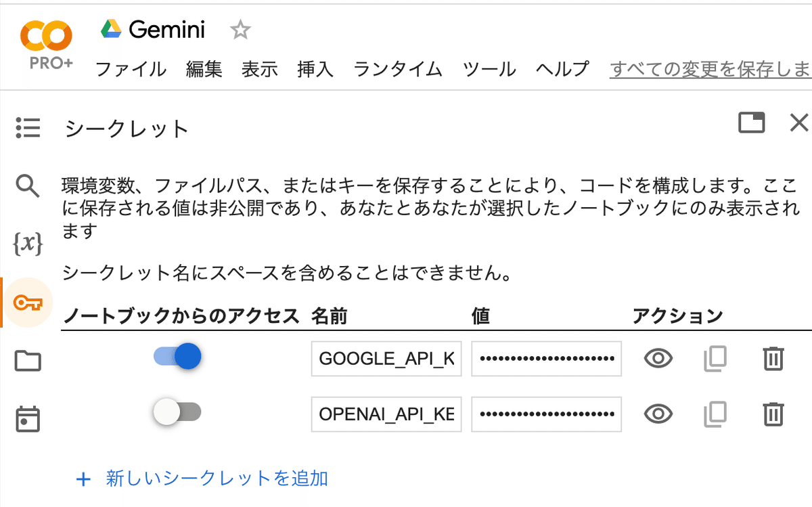Image resolution: width=812 pixels, height=507 pixels.
Task: Open the calendar icon in the sidebar
Action: click(x=28, y=419)
